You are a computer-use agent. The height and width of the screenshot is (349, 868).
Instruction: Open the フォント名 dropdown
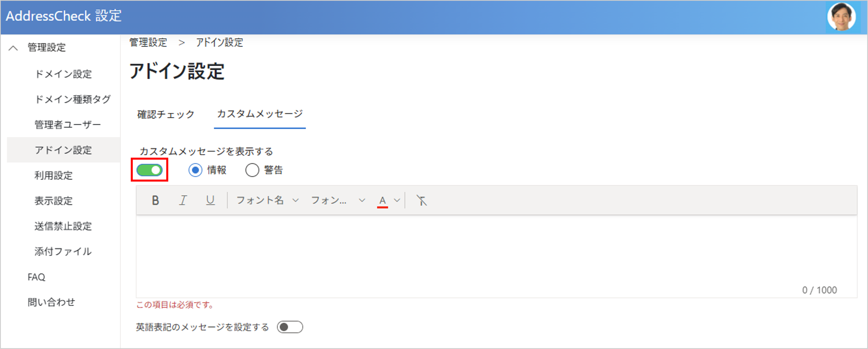(x=267, y=201)
